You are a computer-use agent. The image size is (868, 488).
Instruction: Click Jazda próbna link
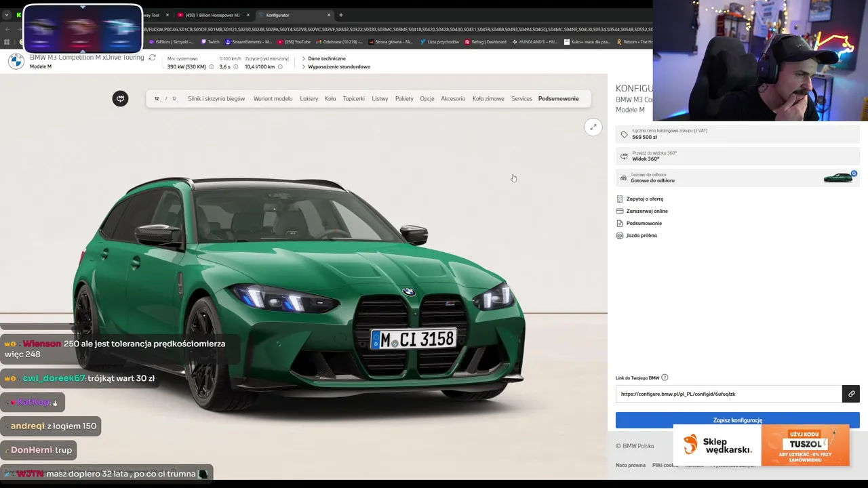[642, 236]
